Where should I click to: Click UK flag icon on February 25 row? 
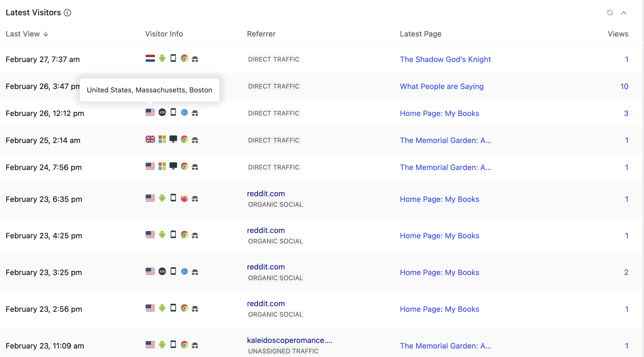pyautogui.click(x=150, y=139)
